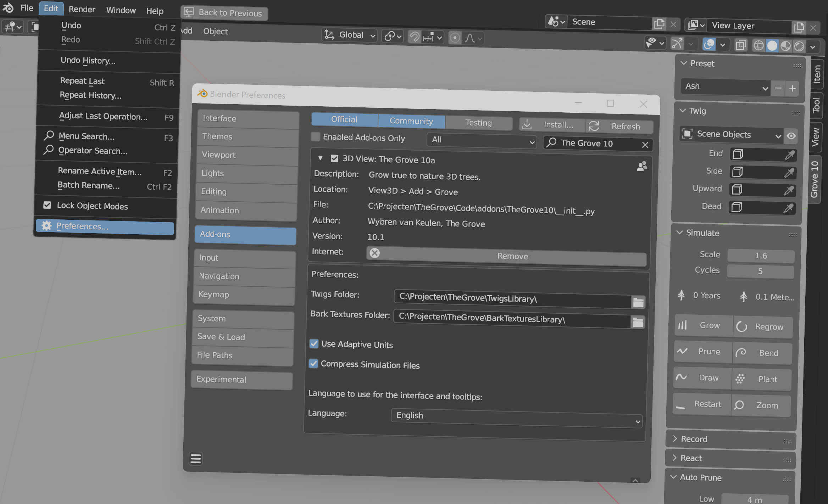The image size is (828, 504).
Task: Click the Install... button
Action: click(552, 125)
